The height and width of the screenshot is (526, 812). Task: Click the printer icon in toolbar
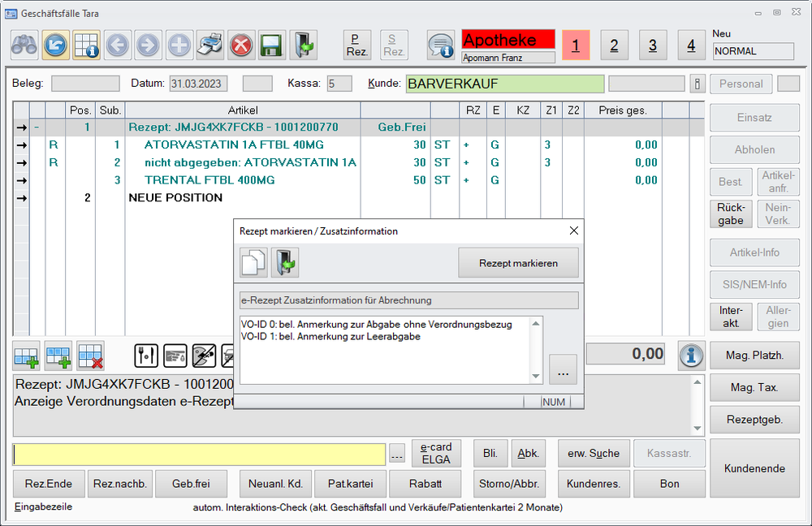[x=210, y=45]
